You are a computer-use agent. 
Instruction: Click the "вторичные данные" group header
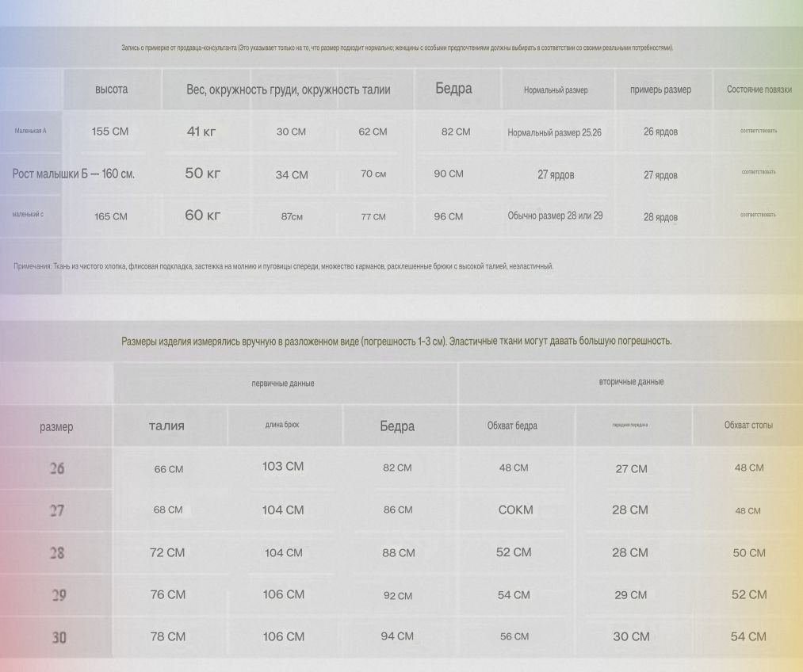tap(631, 382)
